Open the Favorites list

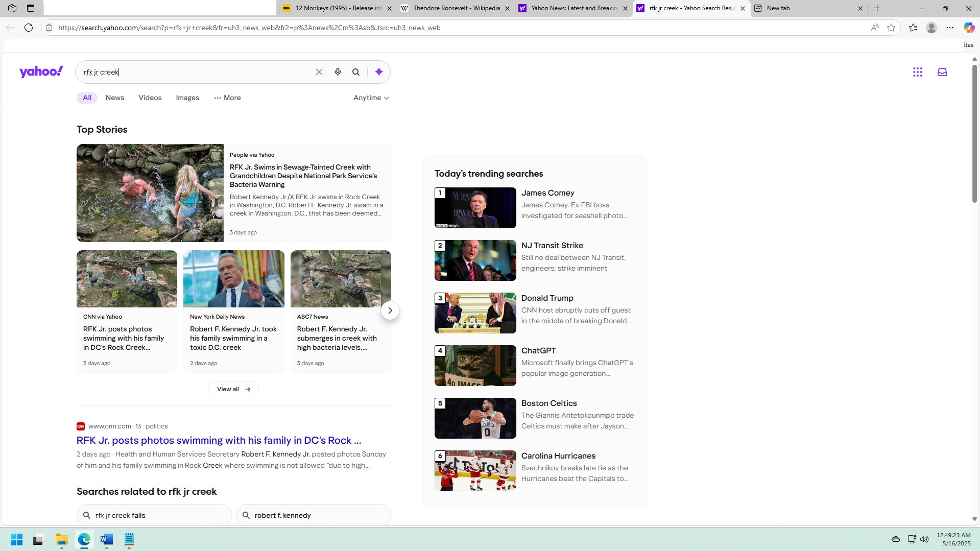pos(913,28)
